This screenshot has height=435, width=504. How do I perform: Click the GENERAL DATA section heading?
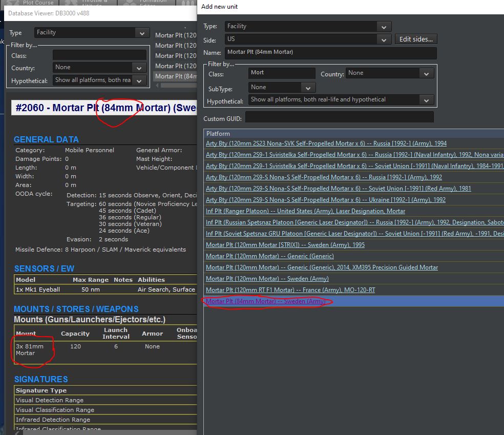click(46, 139)
